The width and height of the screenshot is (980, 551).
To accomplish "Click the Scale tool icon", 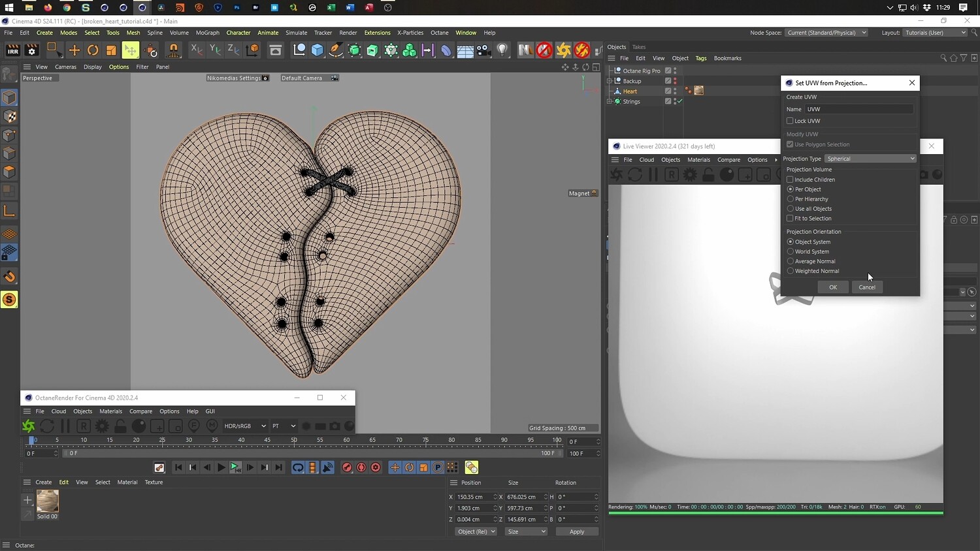I will pyautogui.click(x=111, y=50).
